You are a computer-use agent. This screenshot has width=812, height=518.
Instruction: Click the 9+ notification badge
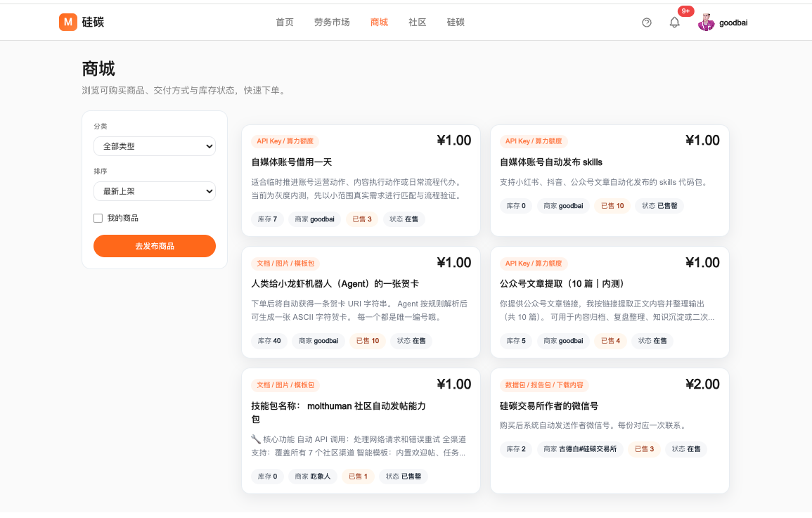point(685,11)
